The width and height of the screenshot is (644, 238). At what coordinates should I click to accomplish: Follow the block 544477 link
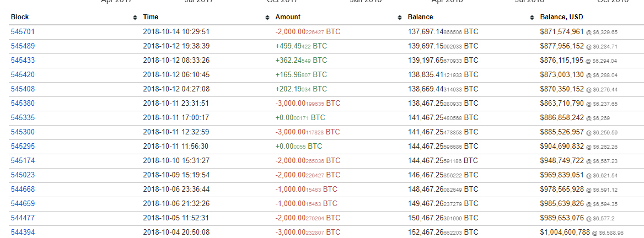23,218
